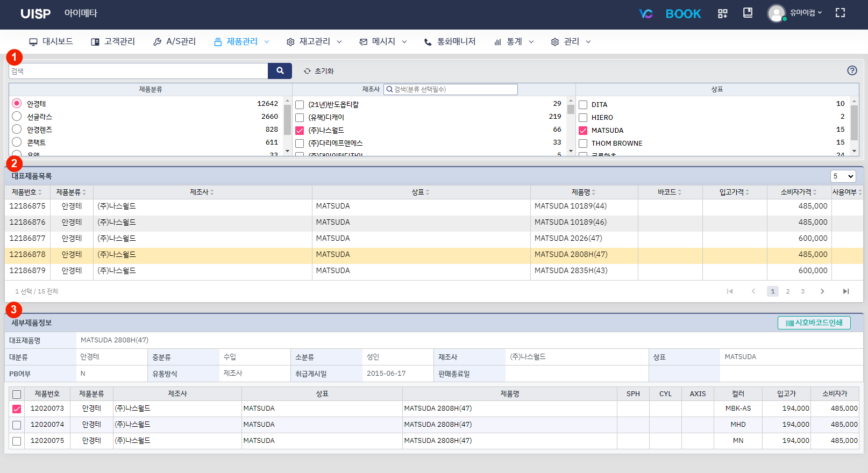This screenshot has width=868, height=473.
Task: Click the UISP logo
Action: tap(35, 14)
